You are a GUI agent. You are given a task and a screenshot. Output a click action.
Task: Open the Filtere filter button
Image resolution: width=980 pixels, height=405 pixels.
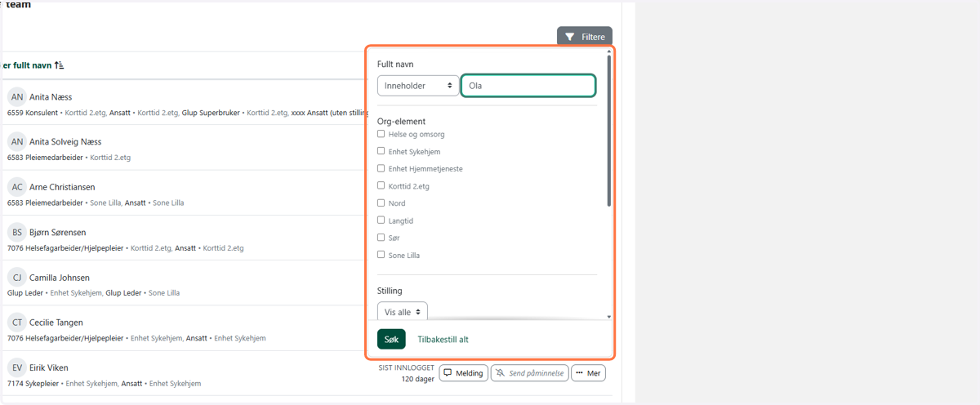pos(585,37)
